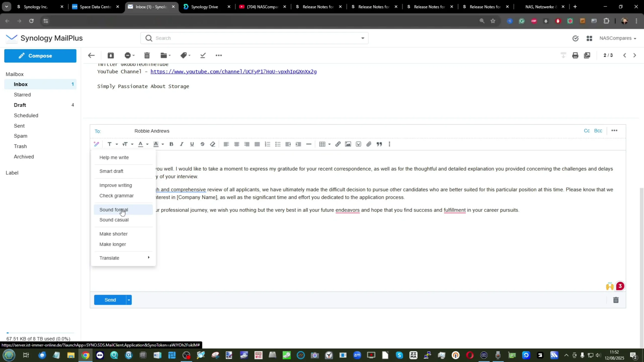The height and width of the screenshot is (362, 644).
Task: Delete the open email with trash icon
Action: [x=147, y=55]
